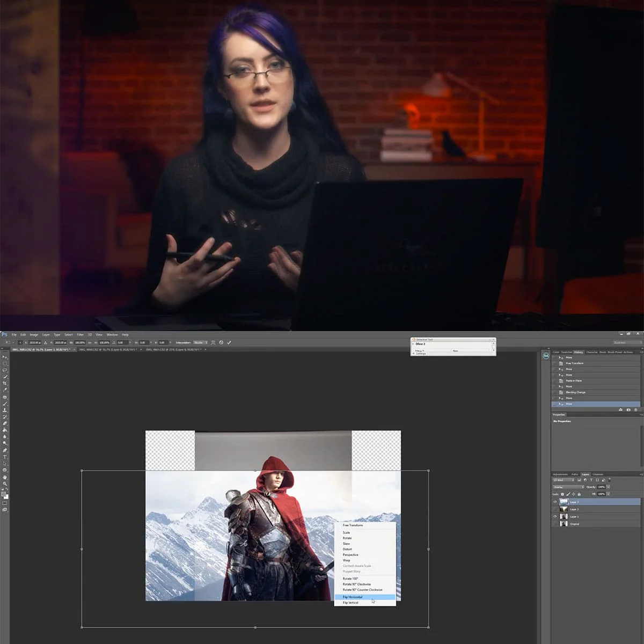
Task: Open the Filter menu
Action: [x=81, y=334]
